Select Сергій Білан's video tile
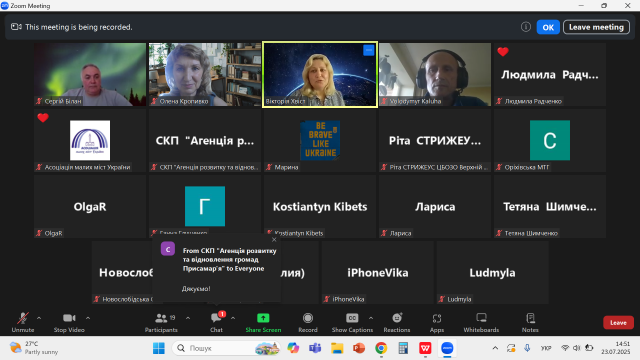 [90, 74]
